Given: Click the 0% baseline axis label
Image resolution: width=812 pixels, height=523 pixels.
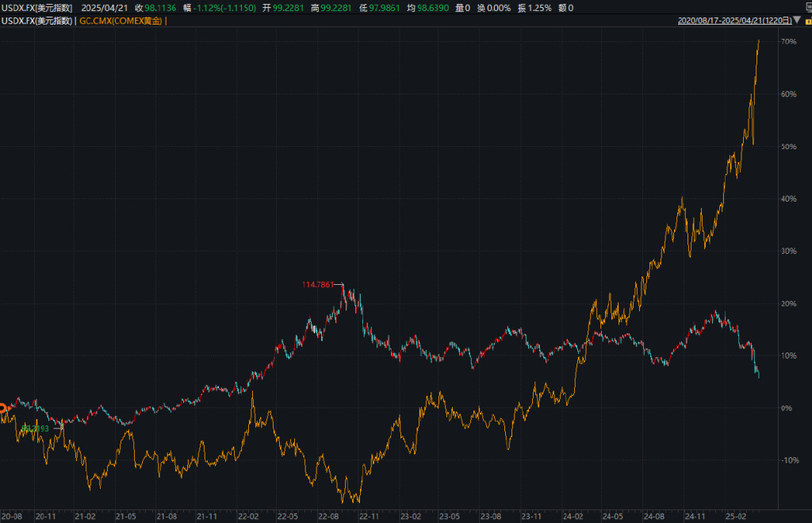Looking at the screenshot, I should point(787,408).
